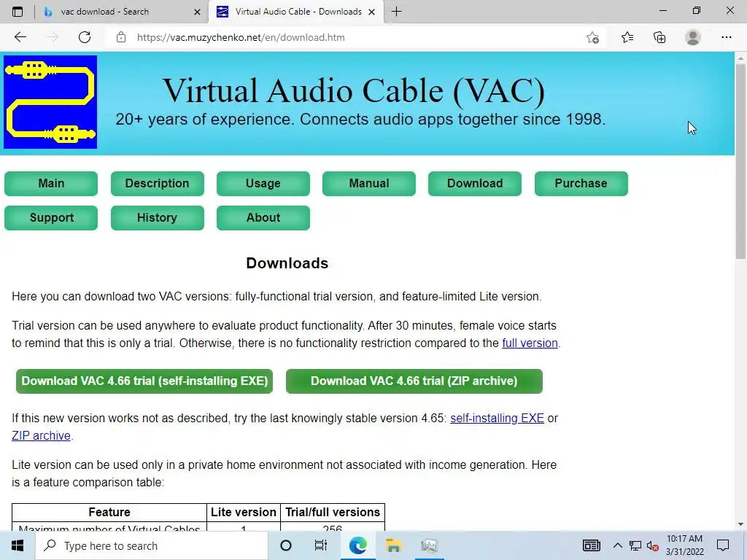Open the About page
747x560 pixels.
[x=263, y=217]
